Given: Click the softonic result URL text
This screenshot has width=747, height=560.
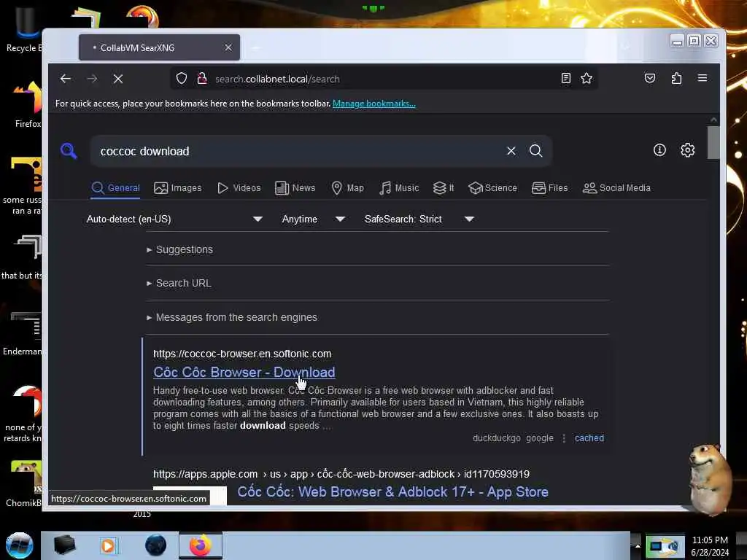Looking at the screenshot, I should (x=242, y=354).
